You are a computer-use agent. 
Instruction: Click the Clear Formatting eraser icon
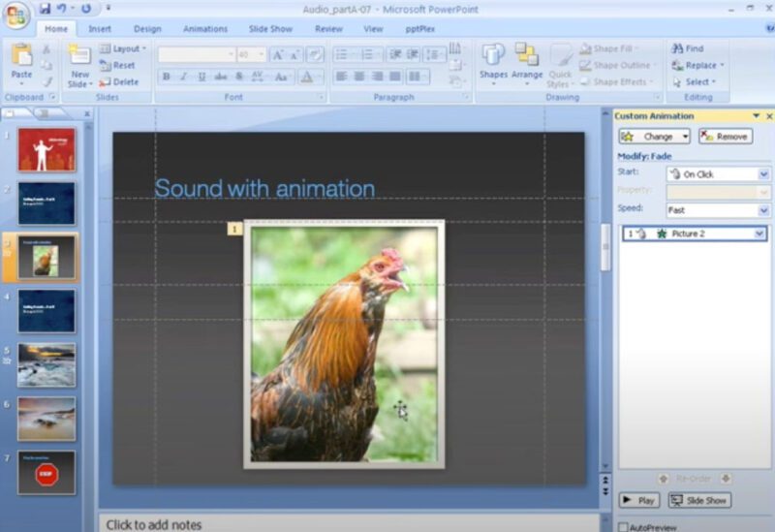pyautogui.click(x=315, y=55)
